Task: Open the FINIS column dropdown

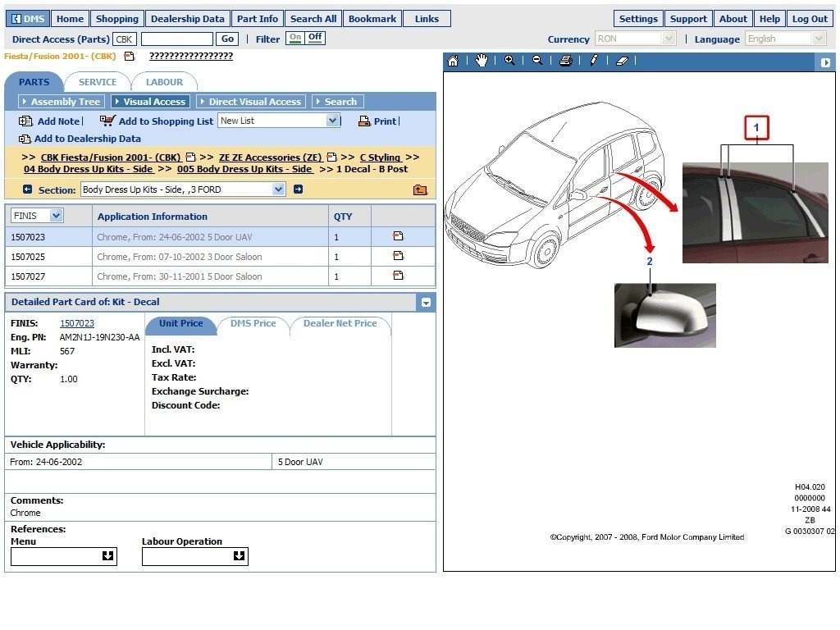Action: coord(56,216)
